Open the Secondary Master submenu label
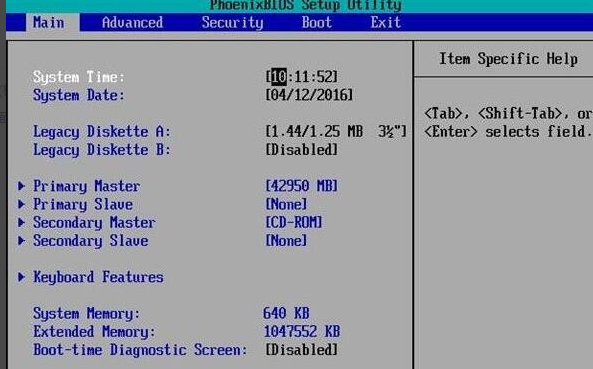 [x=94, y=222]
